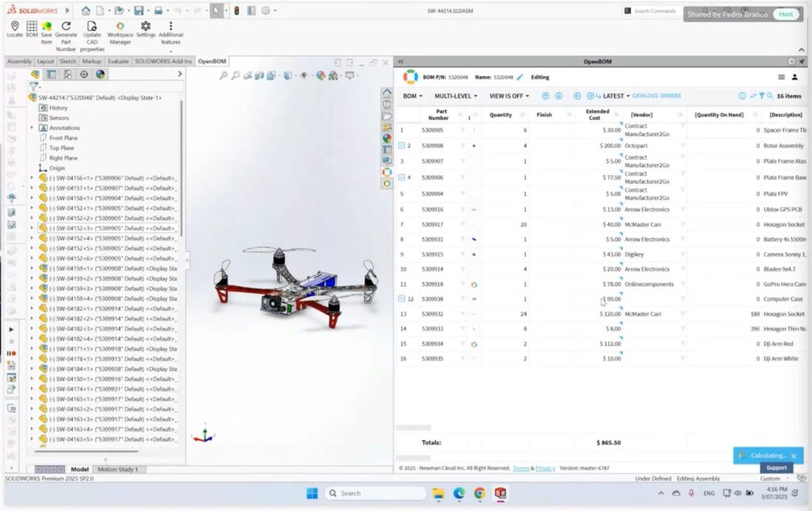Switch to the Assembly tab

[x=19, y=61]
